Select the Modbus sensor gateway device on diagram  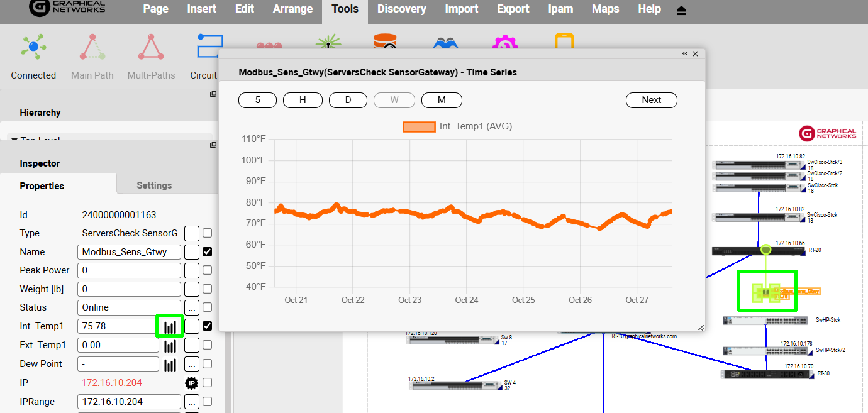click(x=766, y=291)
